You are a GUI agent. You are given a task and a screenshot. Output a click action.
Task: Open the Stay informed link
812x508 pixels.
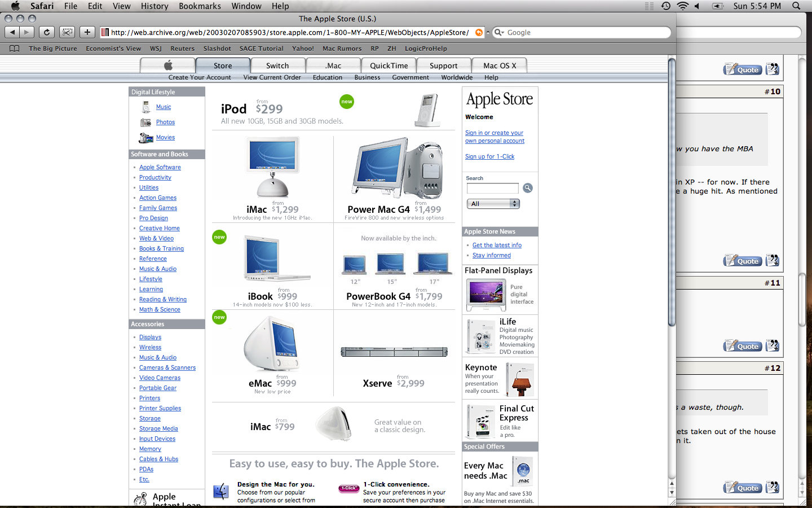tap(492, 256)
